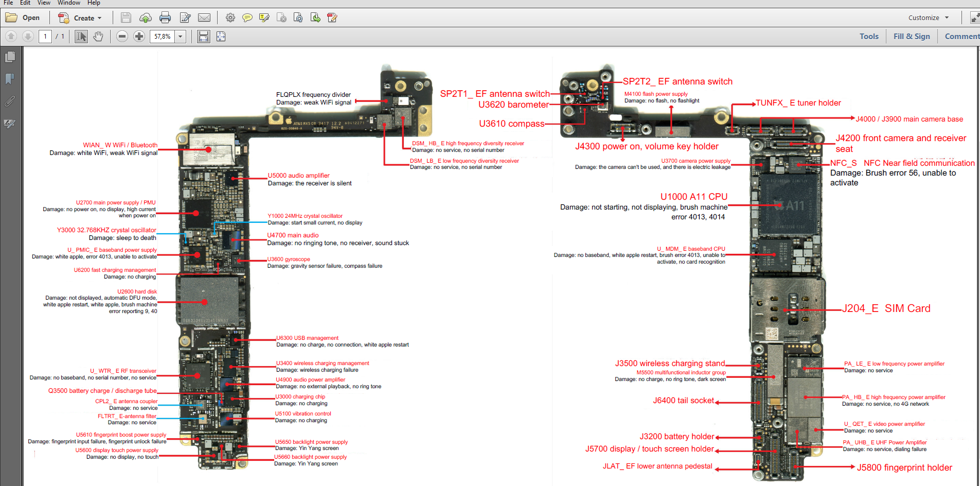
Task: Add a sticky note comment
Action: coord(247,18)
